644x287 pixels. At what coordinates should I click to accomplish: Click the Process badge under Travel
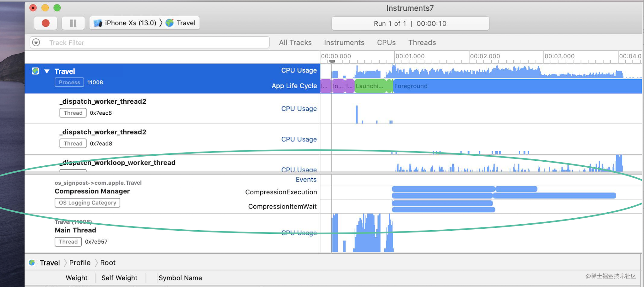[x=69, y=82]
